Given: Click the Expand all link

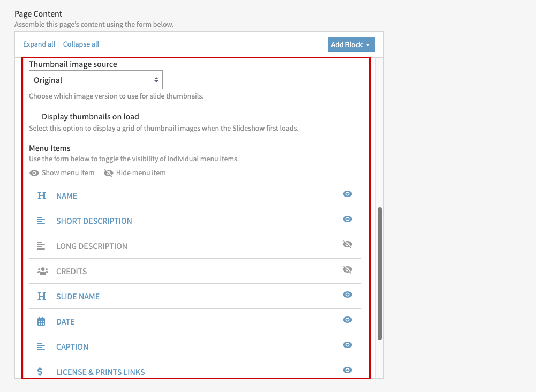Looking at the screenshot, I should coord(39,44).
